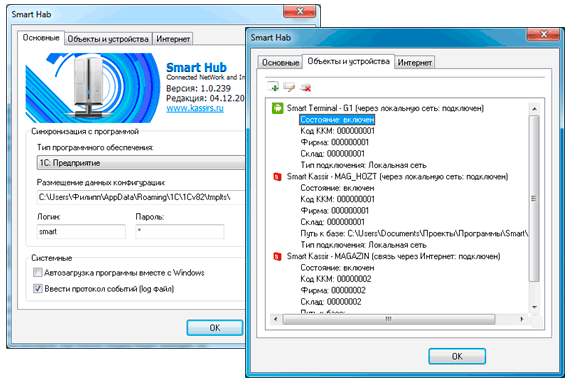This screenshot has width=570, height=383.
Task: Select Код ККМ: 000000001 under Smart Terminal G1
Action: tap(337, 131)
